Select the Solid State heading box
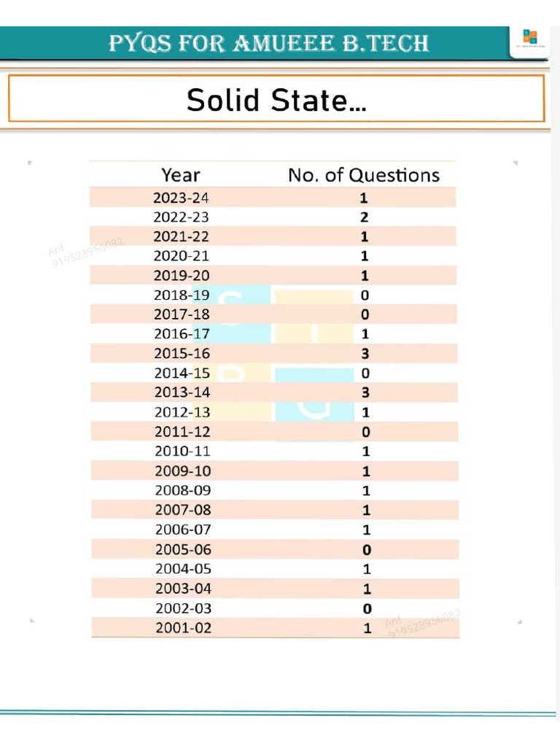 276,99
